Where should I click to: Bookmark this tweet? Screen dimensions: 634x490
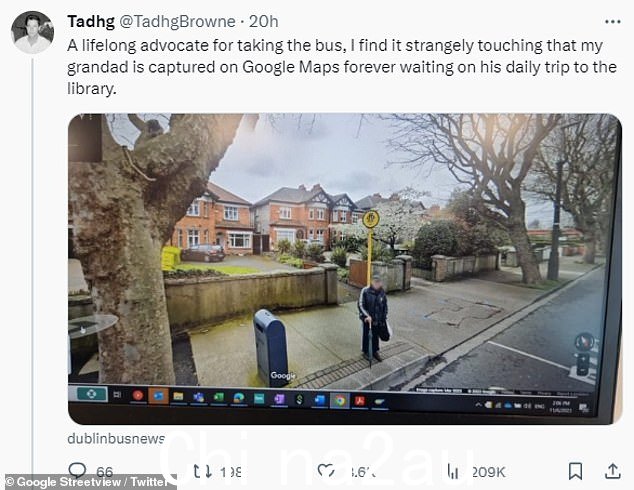(575, 471)
